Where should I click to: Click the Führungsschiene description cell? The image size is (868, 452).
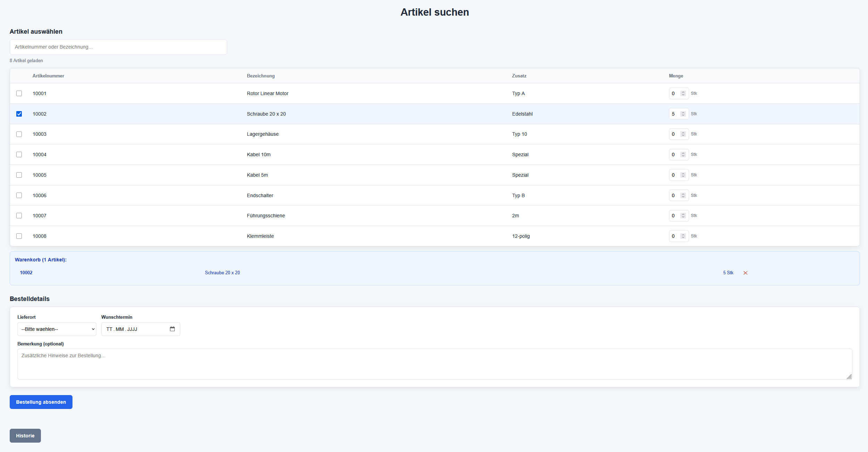(x=266, y=216)
